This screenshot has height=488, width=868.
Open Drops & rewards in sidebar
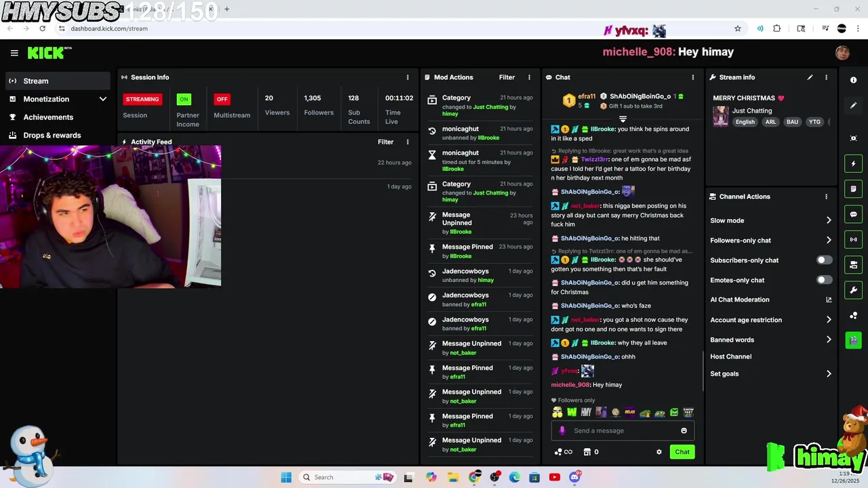tap(58, 135)
